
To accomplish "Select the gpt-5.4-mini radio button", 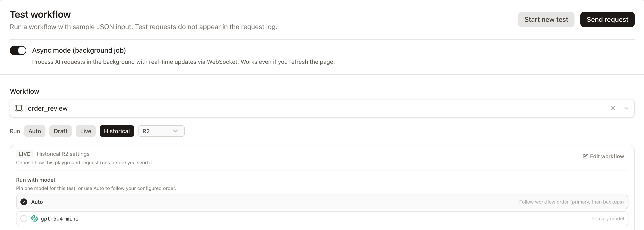I will click(24, 219).
